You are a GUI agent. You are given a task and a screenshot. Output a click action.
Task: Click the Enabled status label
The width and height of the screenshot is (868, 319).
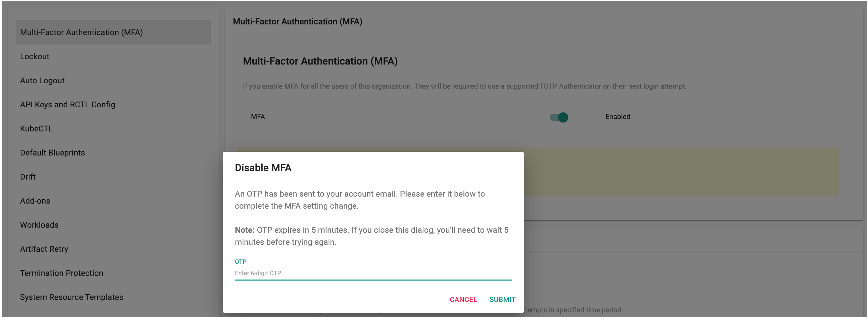coord(617,117)
